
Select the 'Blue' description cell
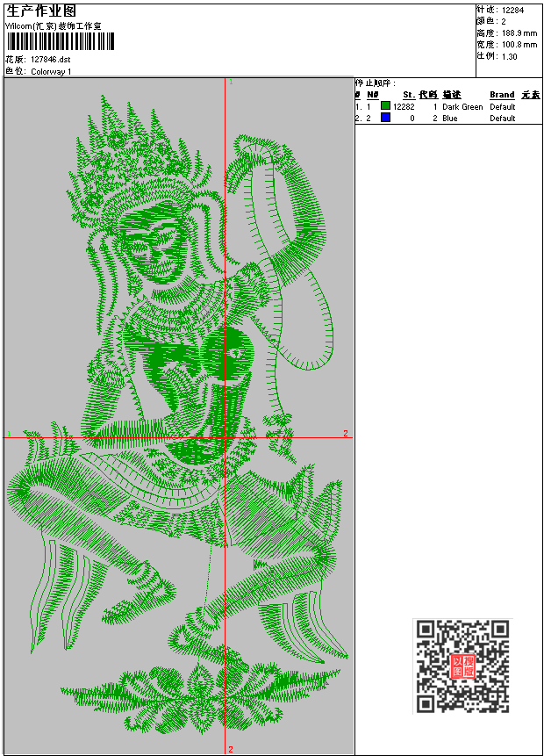pyautogui.click(x=450, y=119)
